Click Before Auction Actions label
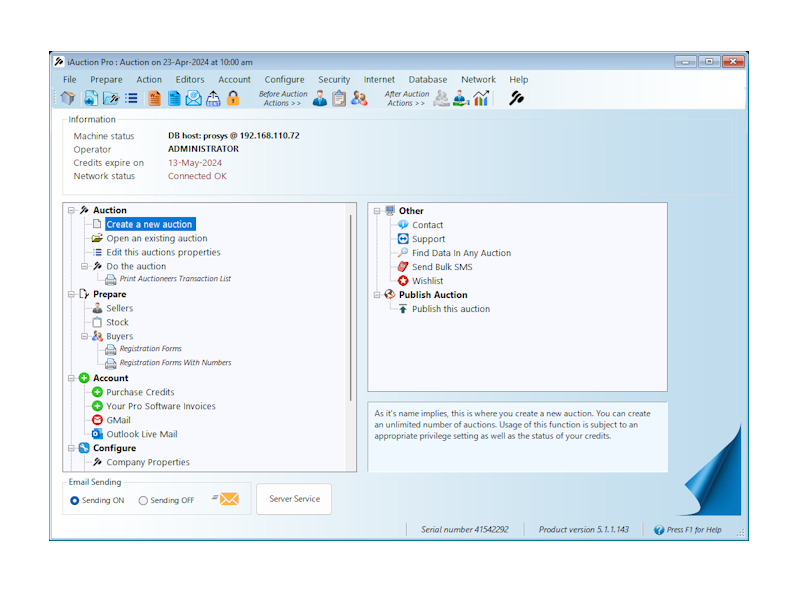Screen dimensions: 798x592 click(x=283, y=98)
